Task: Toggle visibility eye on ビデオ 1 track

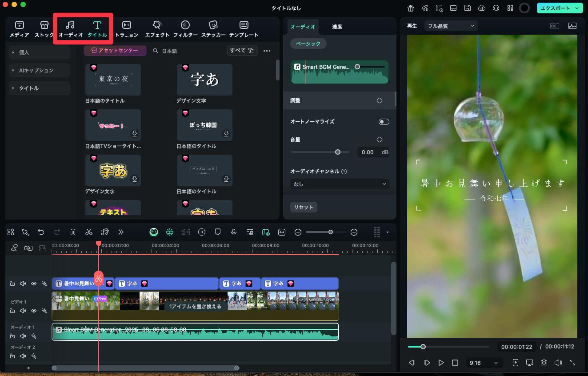Action: pos(34,311)
